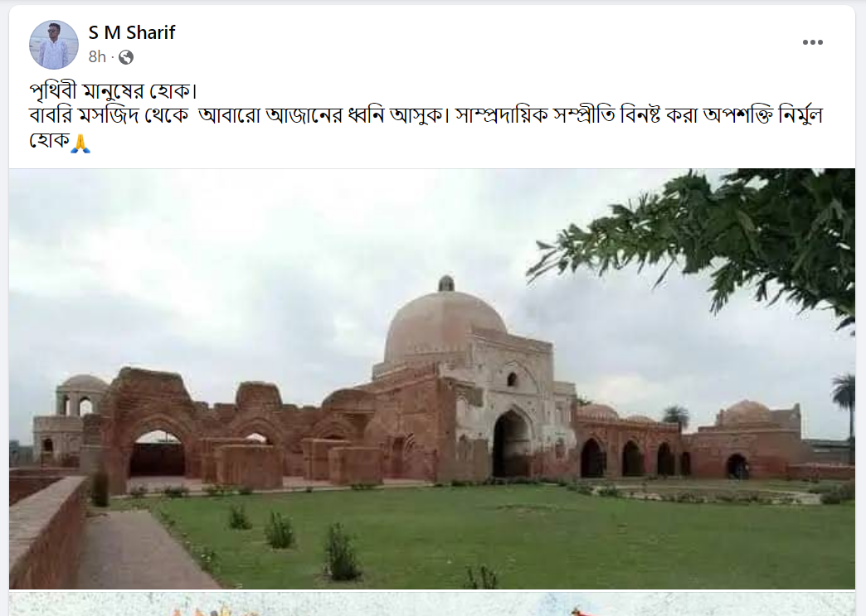Click the palm tree at photo's right edge
Viewport: 866px width, 616px height.
pyautogui.click(x=844, y=405)
